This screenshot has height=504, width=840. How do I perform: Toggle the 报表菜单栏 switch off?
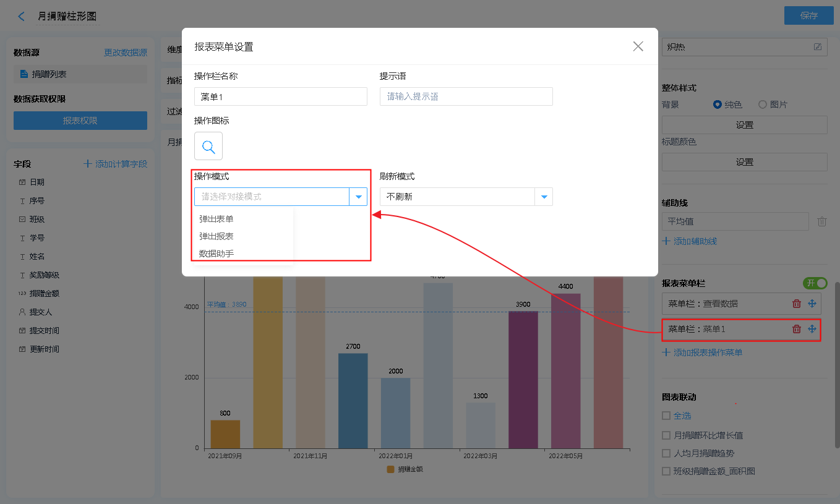tap(815, 283)
